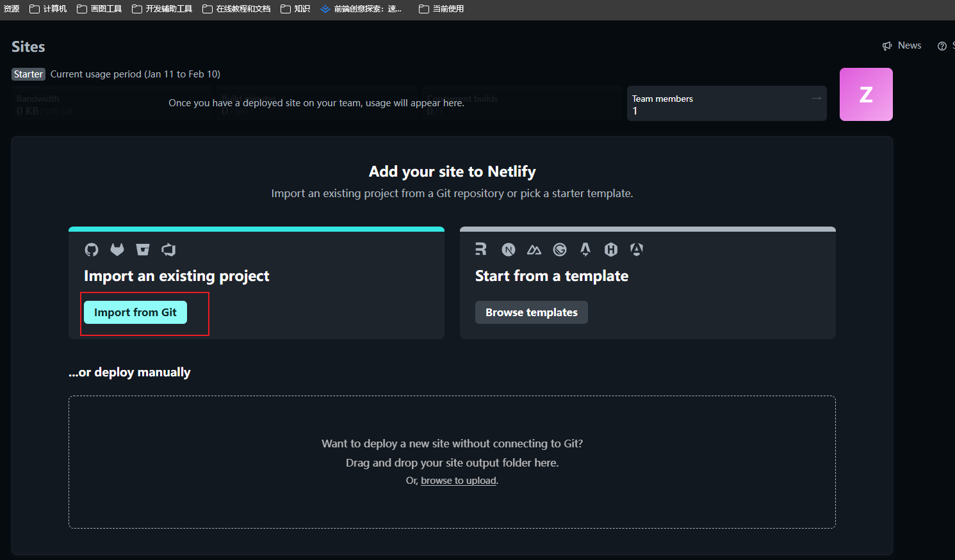Screen dimensions: 955x560
Task: Click the Current usage period text
Action: [x=135, y=74]
